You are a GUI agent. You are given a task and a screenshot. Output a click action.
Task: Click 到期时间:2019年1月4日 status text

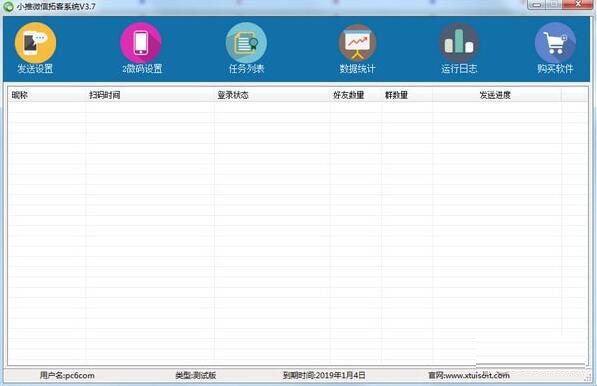pyautogui.click(x=324, y=375)
